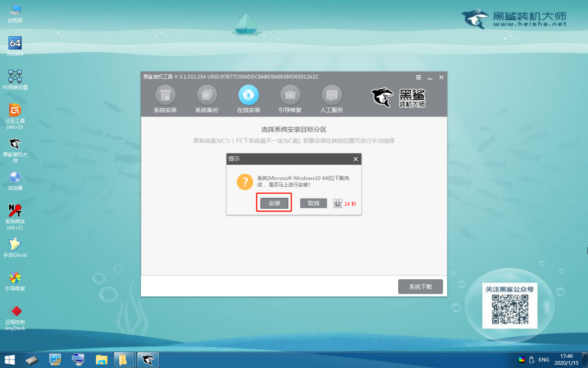Launch PE网络设置 from the desktop

[x=15, y=76]
